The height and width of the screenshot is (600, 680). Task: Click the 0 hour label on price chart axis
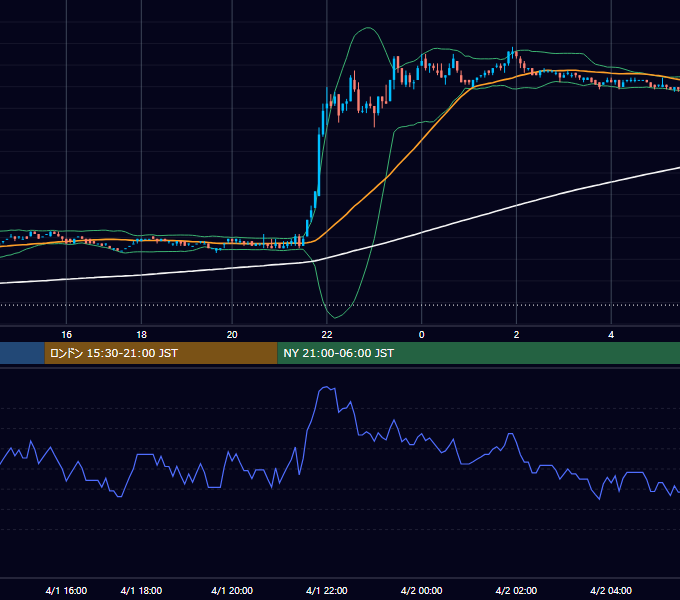coord(421,335)
